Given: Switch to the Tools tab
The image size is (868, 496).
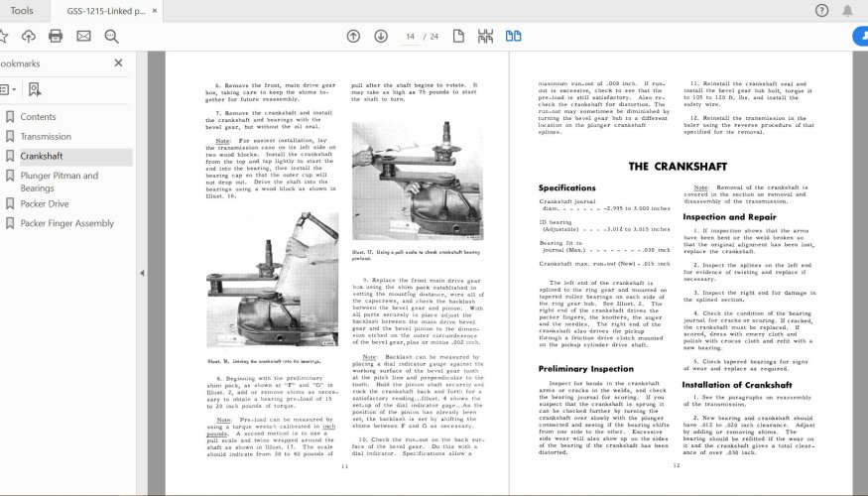Looking at the screenshot, I should click(21, 10).
